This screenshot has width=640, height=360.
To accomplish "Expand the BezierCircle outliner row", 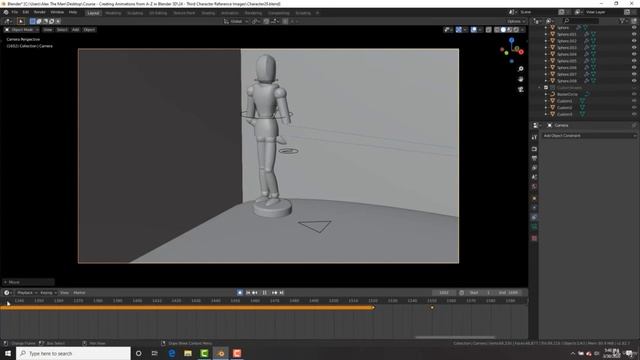I will coord(546,94).
